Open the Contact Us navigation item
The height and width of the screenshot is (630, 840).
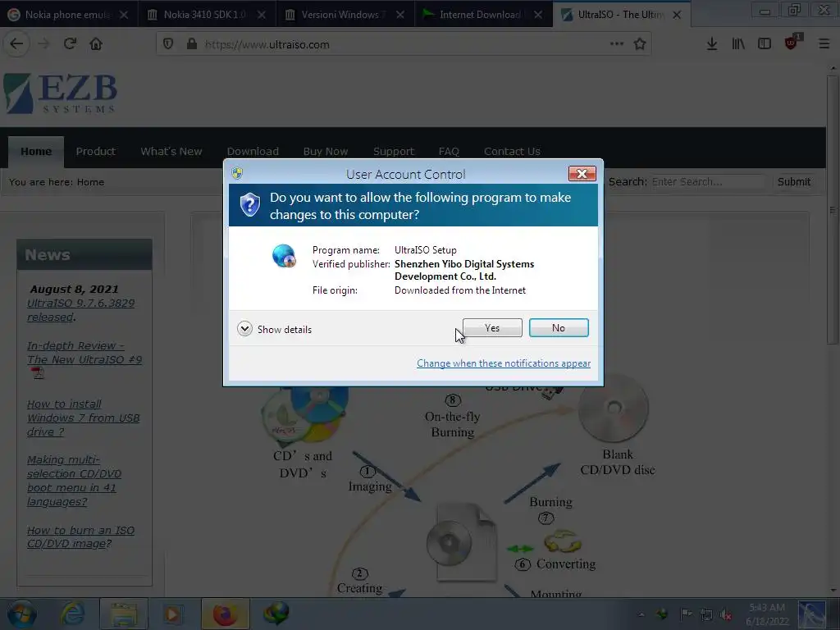512,152
